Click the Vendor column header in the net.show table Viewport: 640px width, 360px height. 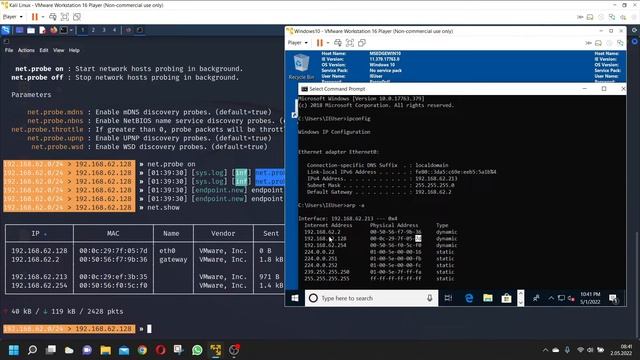pos(223,233)
